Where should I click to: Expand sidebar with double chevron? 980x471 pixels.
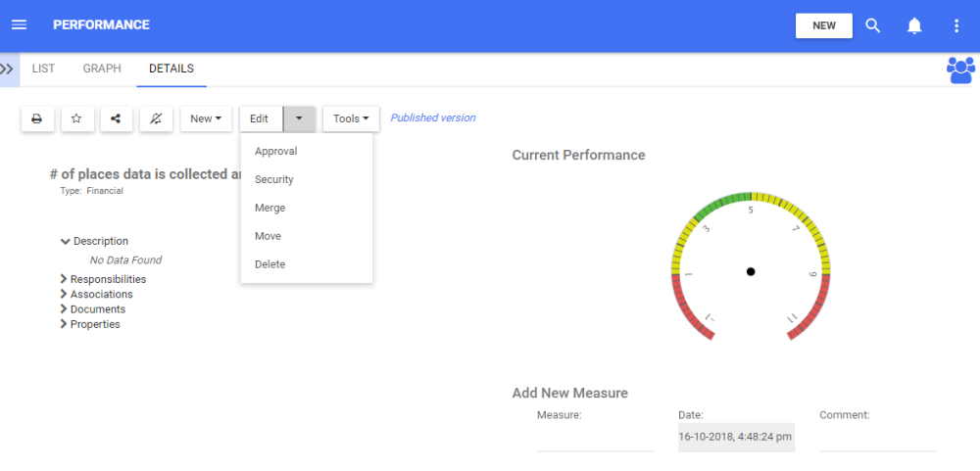pyautogui.click(x=8, y=69)
